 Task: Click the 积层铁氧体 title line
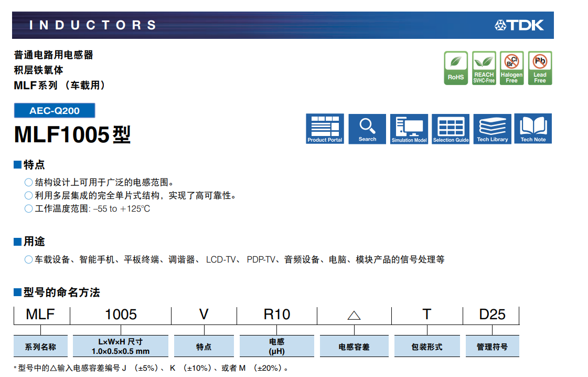pyautogui.click(x=39, y=70)
